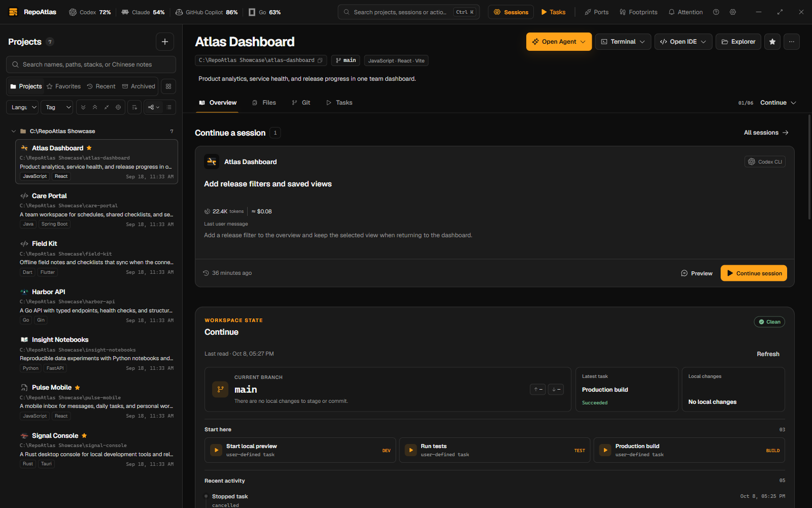Open the Ports panel

pyautogui.click(x=596, y=12)
